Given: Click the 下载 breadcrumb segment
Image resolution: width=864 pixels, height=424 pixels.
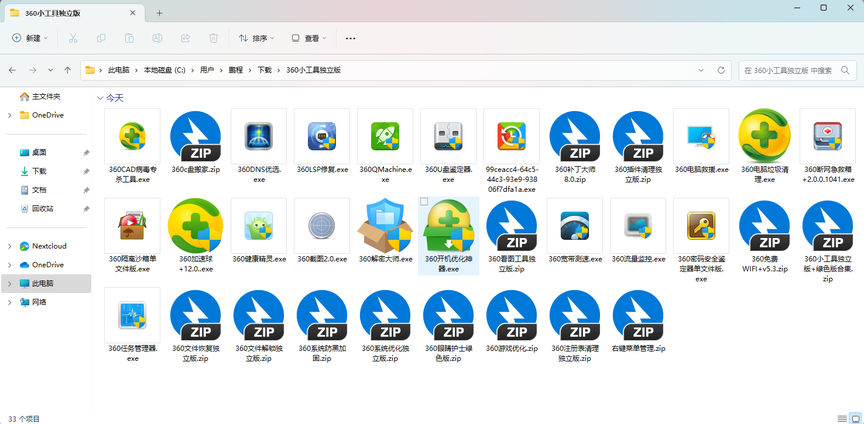Looking at the screenshot, I should click(x=264, y=71).
